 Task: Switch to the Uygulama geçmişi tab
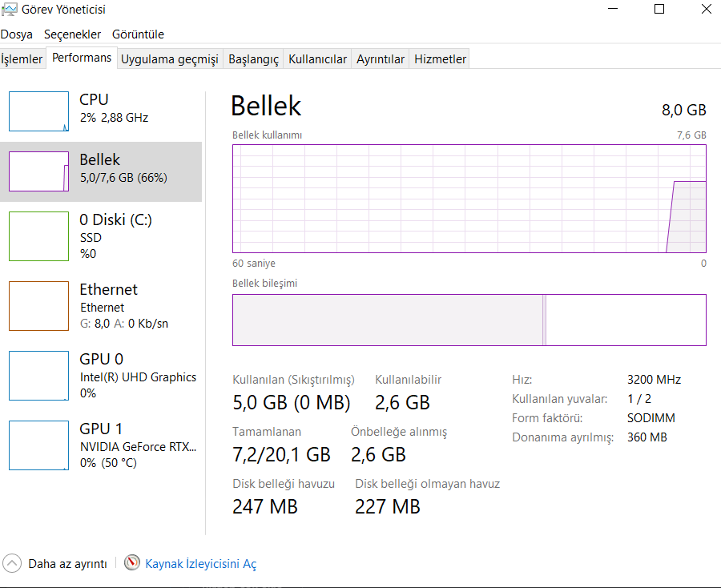click(x=169, y=59)
